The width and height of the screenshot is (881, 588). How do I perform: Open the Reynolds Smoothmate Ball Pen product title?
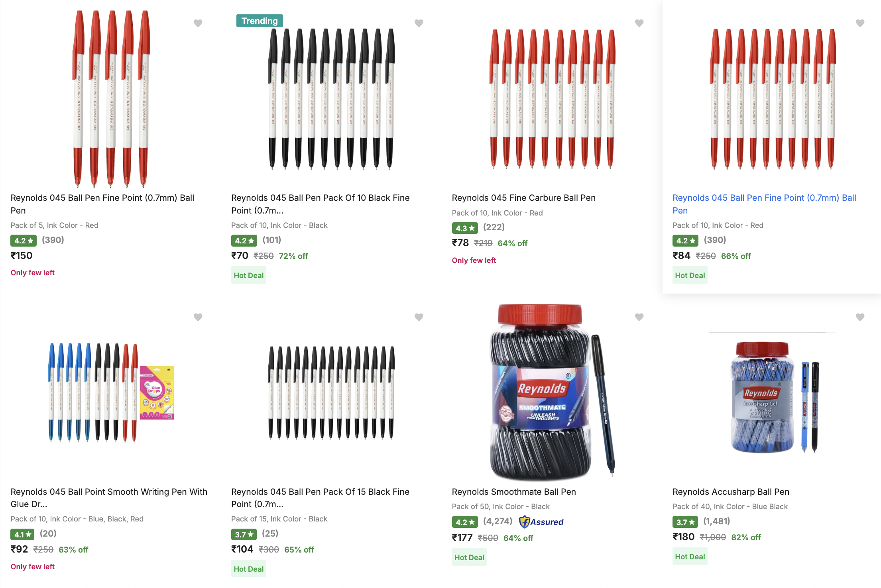pyautogui.click(x=513, y=492)
